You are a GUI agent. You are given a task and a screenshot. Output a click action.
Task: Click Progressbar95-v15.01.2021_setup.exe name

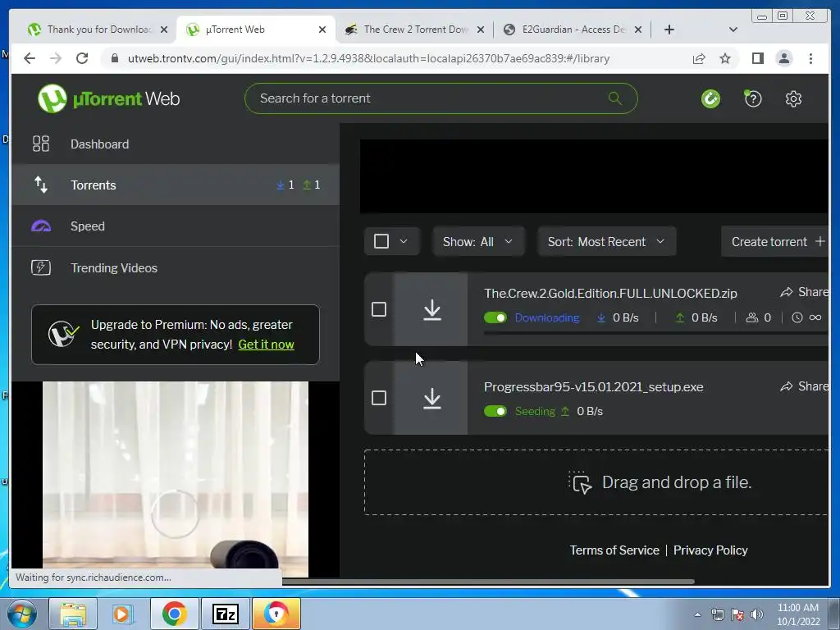coord(593,387)
